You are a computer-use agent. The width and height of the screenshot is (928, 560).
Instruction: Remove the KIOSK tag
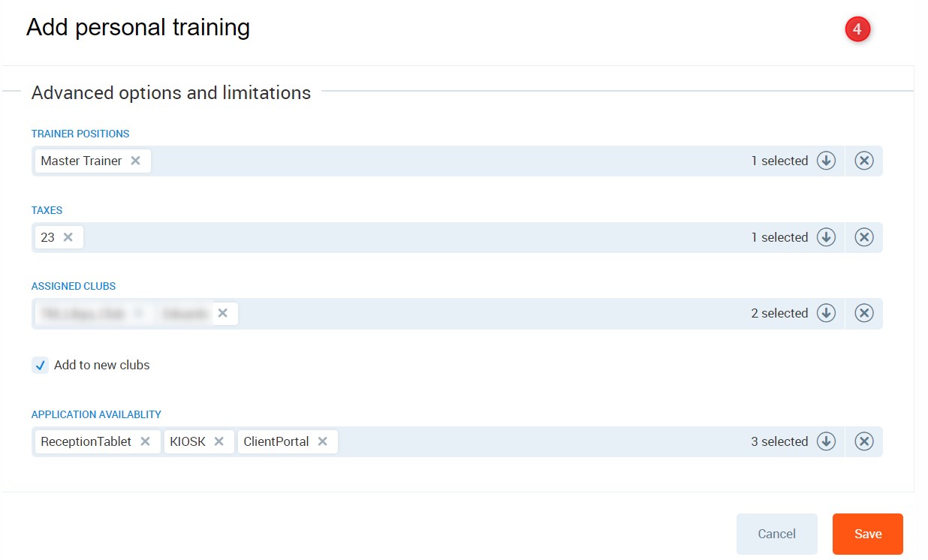[x=219, y=441]
